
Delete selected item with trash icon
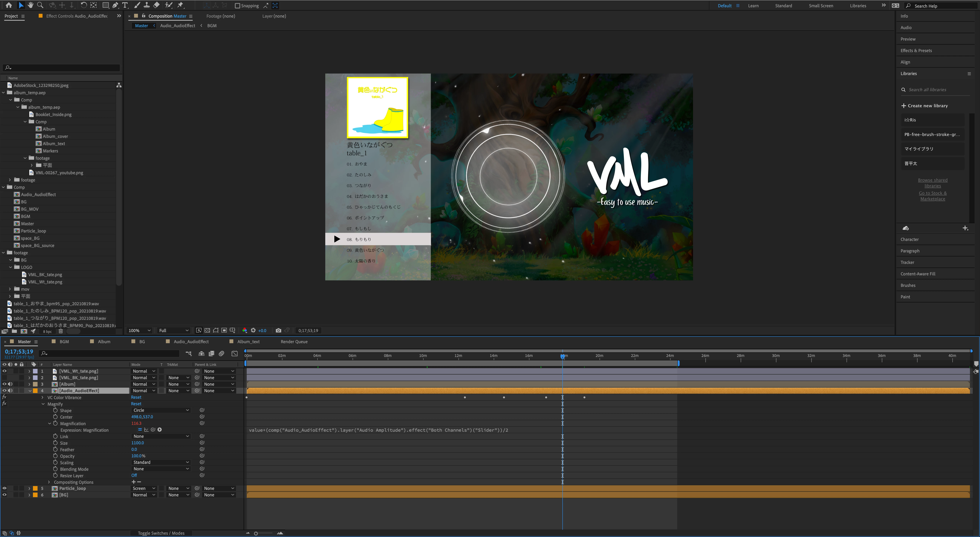[x=61, y=331]
